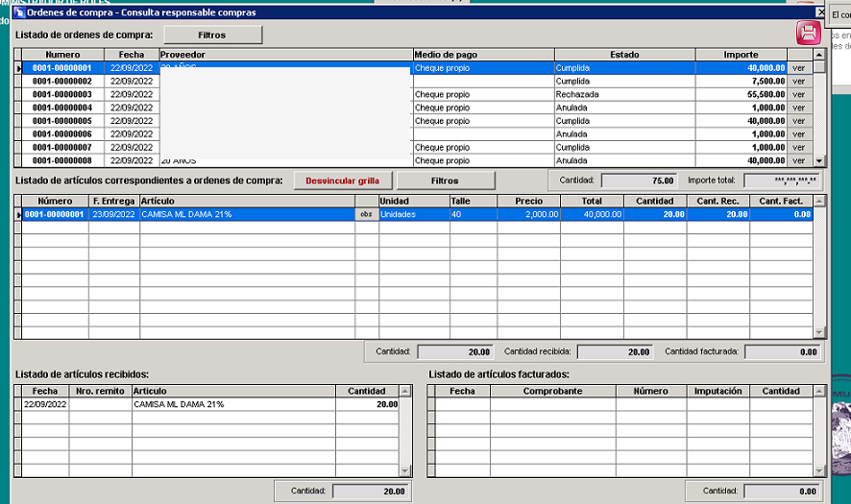Click the top Cantidad field showing 75.00

(640, 180)
